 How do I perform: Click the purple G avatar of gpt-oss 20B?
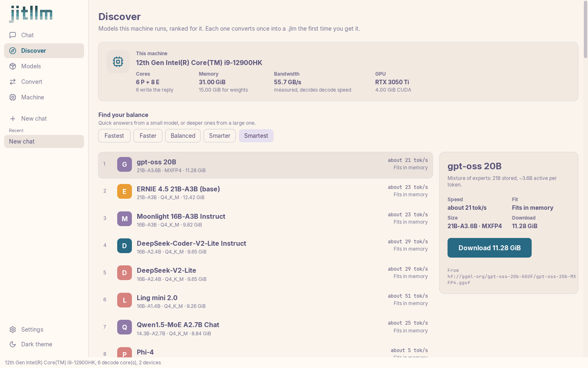(125, 164)
